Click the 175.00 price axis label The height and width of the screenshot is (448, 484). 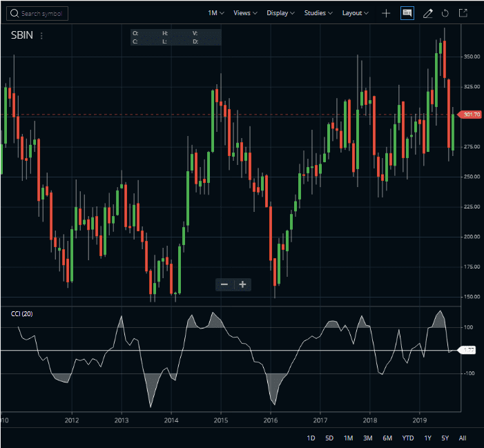472,266
